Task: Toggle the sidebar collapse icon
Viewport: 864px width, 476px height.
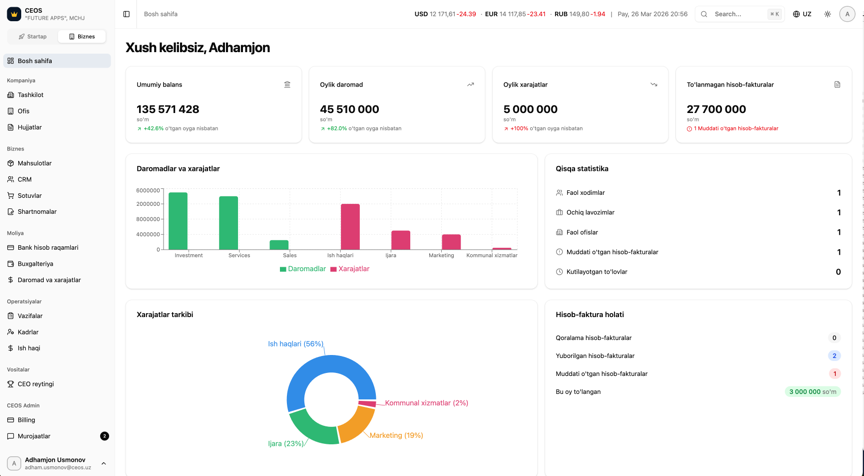Action: [126, 14]
